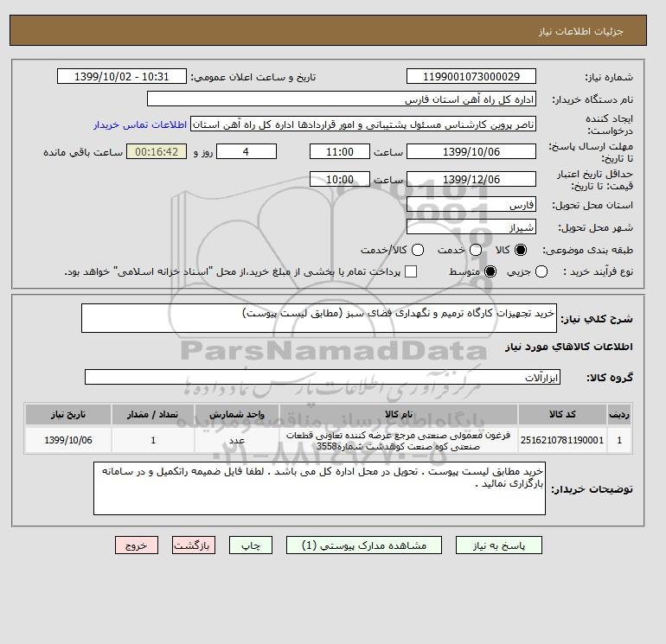Image resolution: width=666 pixels, height=644 pixels.
Task: Select the جزیی purchase type radio
Action: 541,271
